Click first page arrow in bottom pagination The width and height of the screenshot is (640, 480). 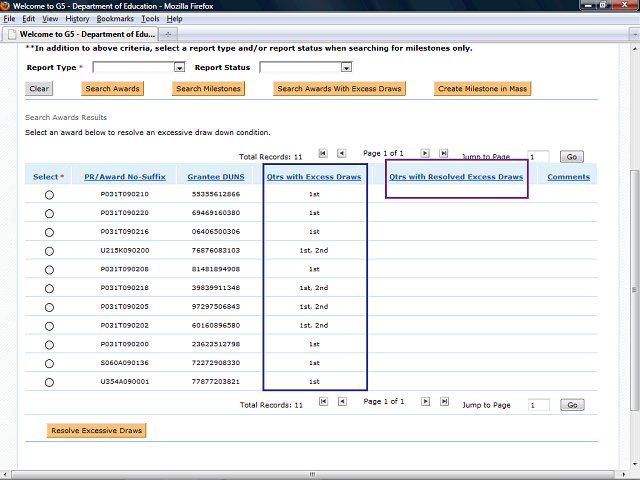323,402
